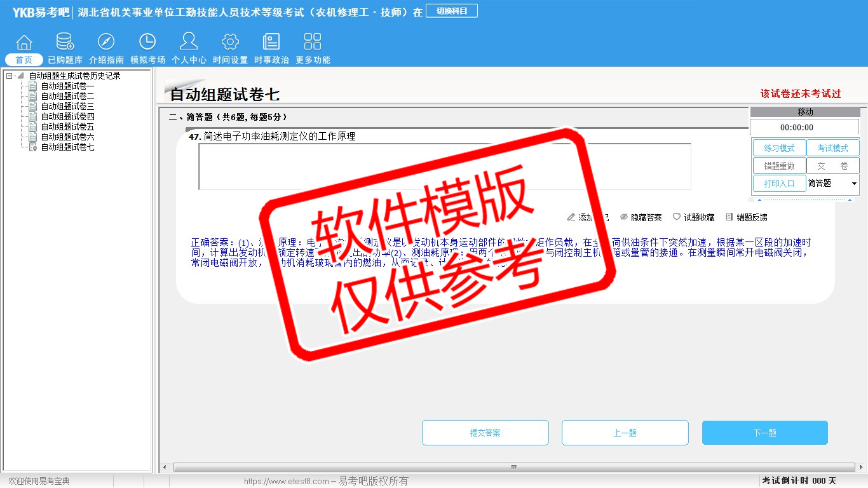Image resolution: width=868 pixels, height=488 pixels.
Task: Click the 提交答案 button
Action: 485,433
